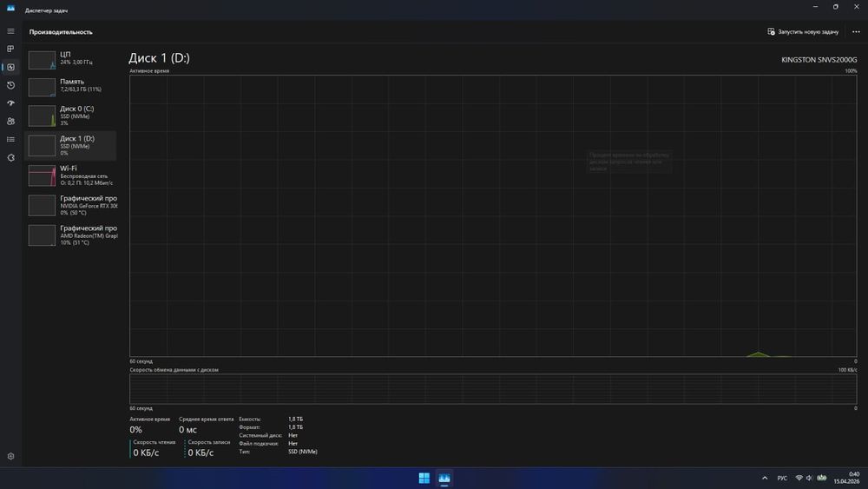Open the clock and date 0:40
The height and width of the screenshot is (489, 868).
[x=847, y=478]
